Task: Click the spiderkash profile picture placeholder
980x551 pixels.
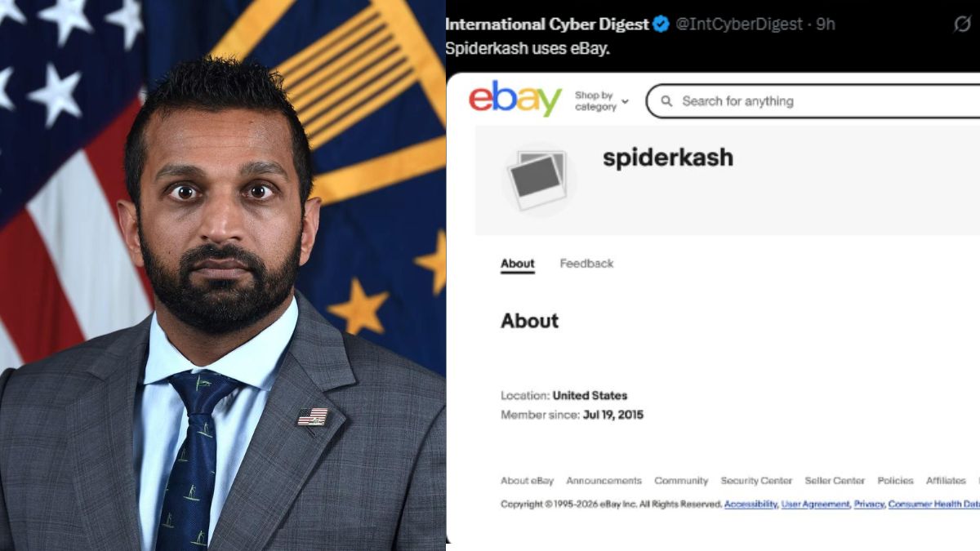Action: tap(538, 179)
